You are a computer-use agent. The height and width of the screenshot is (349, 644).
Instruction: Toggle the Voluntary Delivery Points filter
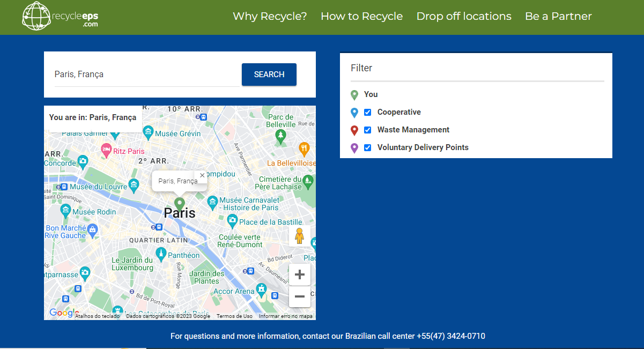coord(367,147)
